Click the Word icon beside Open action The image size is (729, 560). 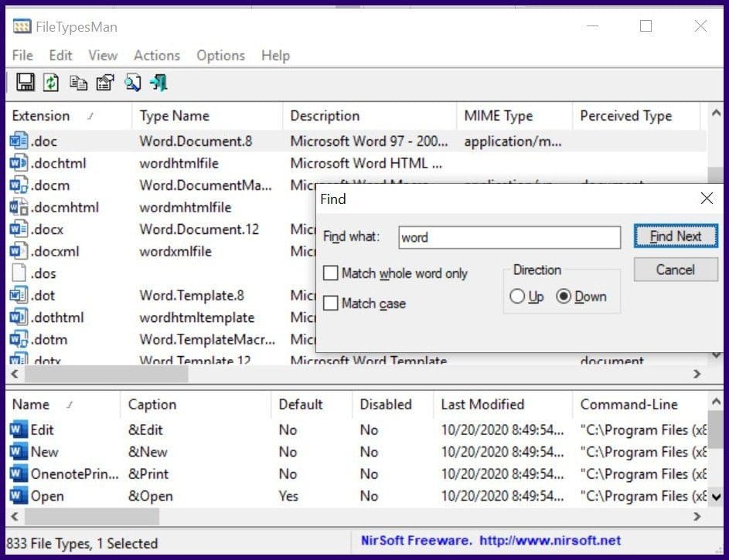[19, 495]
